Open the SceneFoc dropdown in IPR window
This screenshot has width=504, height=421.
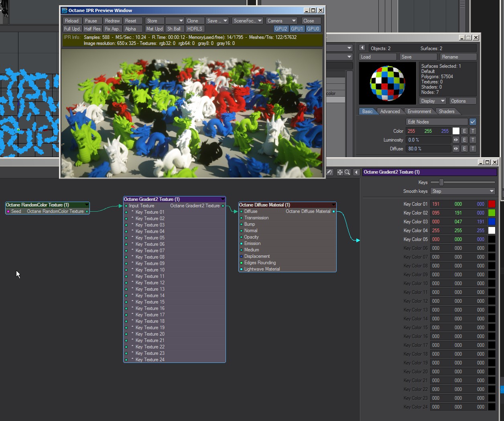[248, 21]
